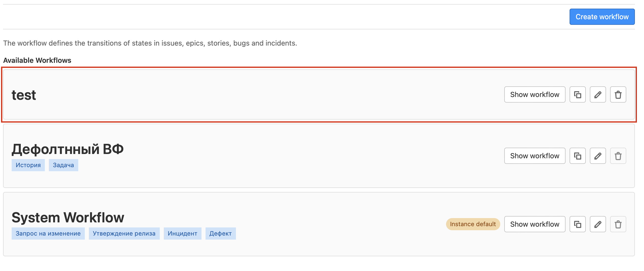
Task: Copy the System Workflow
Action: coord(577,224)
